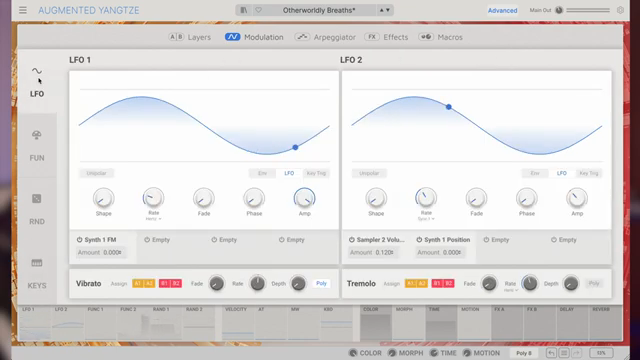
Task: Click LFO 1 Rate knob
Action: click(x=153, y=198)
